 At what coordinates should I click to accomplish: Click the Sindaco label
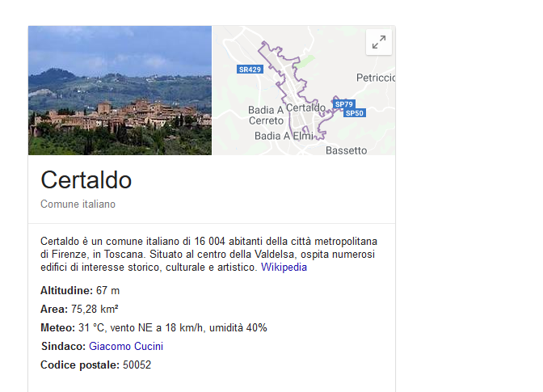click(x=63, y=346)
